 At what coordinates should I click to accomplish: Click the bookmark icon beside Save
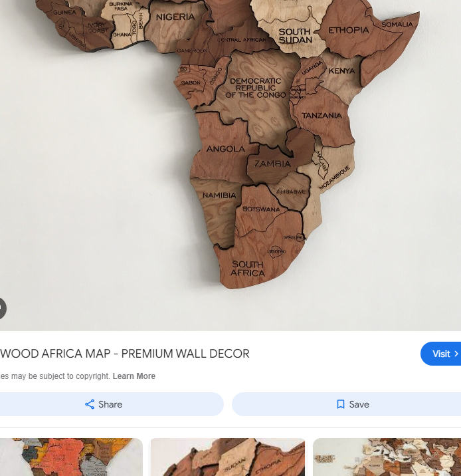point(341,404)
